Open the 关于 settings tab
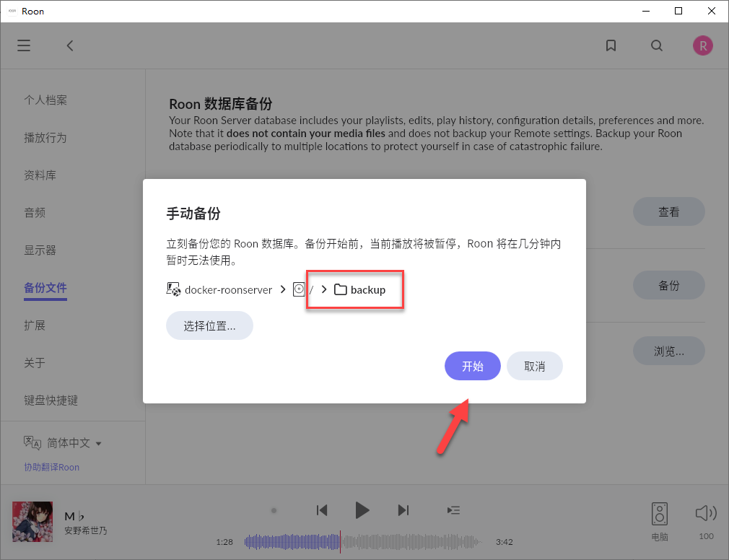Screen dimensions: 729x560 click(x=35, y=363)
